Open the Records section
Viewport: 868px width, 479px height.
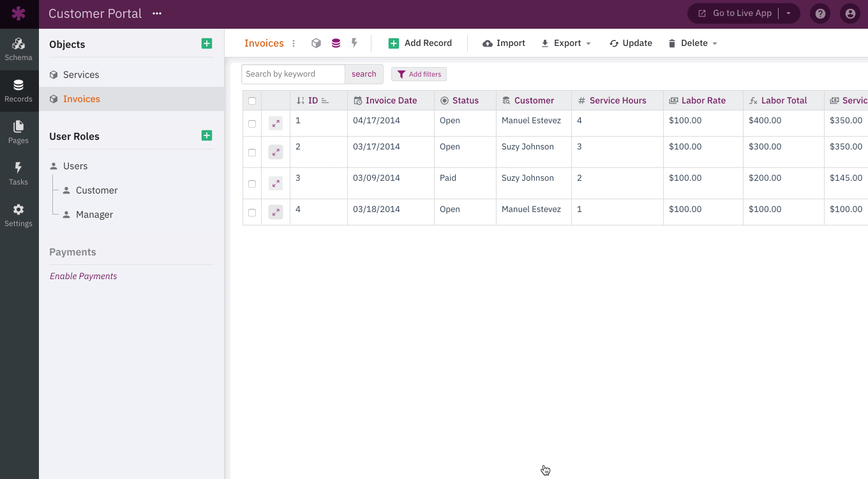(19, 91)
